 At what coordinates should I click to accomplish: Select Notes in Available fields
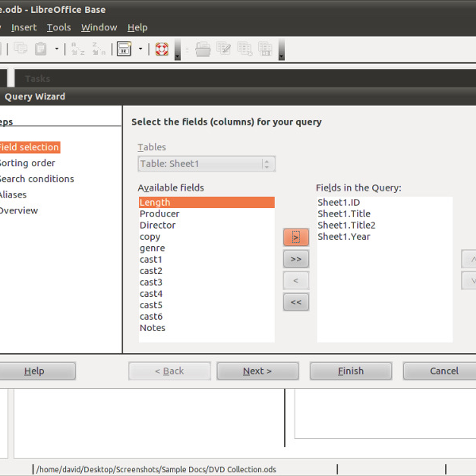click(207, 328)
